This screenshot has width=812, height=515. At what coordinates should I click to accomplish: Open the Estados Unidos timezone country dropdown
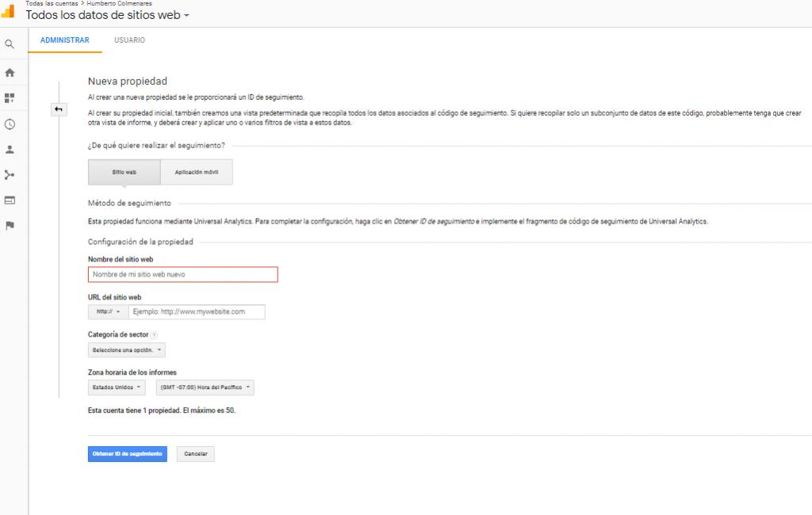[115, 387]
